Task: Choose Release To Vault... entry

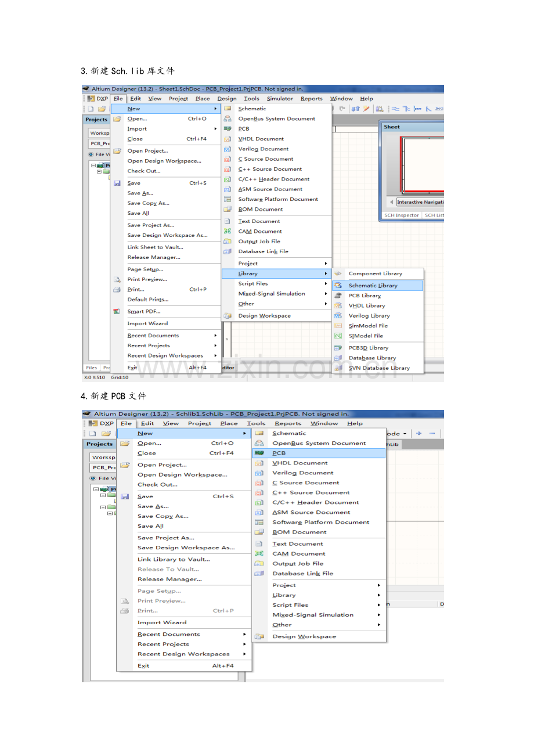Action: click(168, 569)
